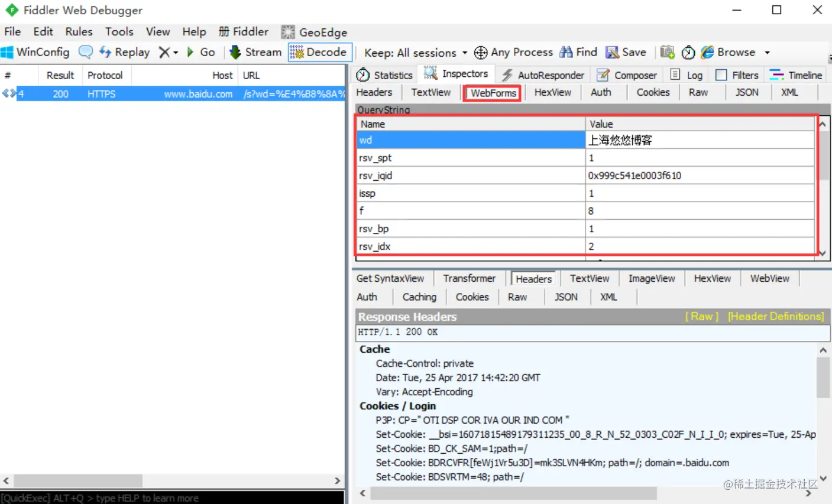Replay the selected session
832x504 pixels.
coord(124,52)
